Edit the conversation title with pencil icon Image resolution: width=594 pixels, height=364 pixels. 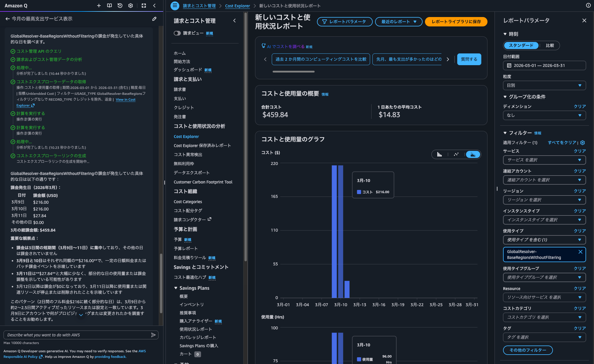click(x=155, y=19)
